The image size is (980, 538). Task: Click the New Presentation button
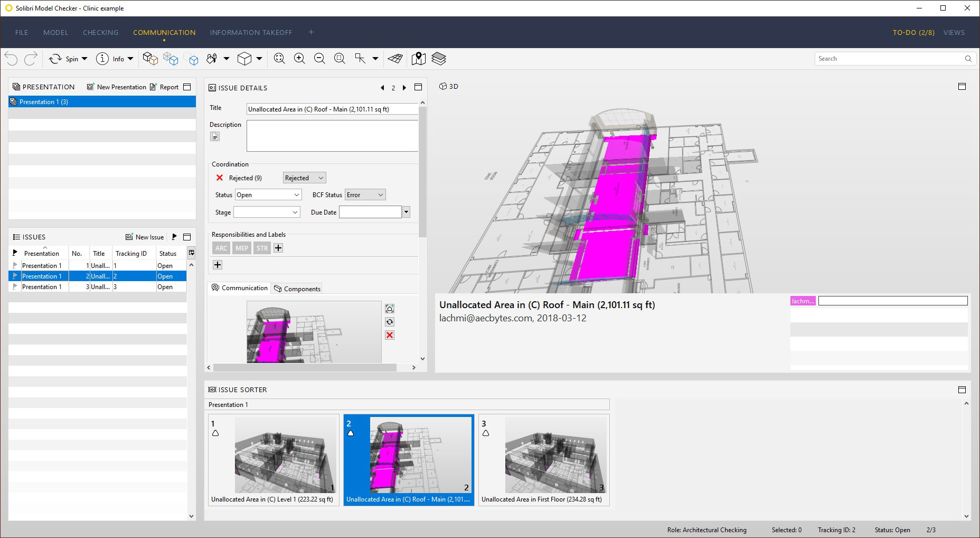117,87
